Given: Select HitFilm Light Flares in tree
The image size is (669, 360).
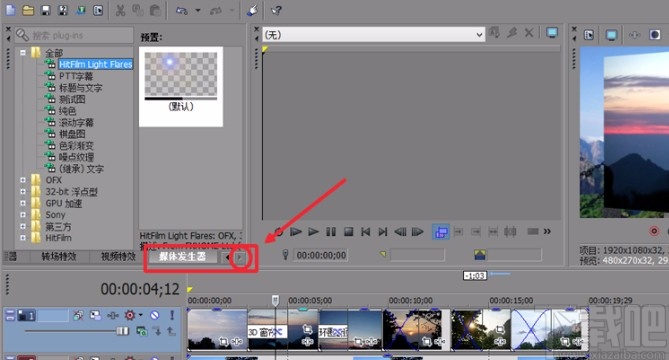Looking at the screenshot, I should tap(96, 64).
